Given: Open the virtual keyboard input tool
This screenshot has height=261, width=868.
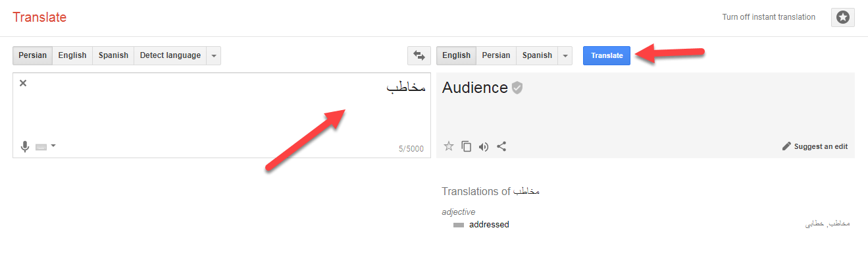Looking at the screenshot, I should pyautogui.click(x=41, y=147).
